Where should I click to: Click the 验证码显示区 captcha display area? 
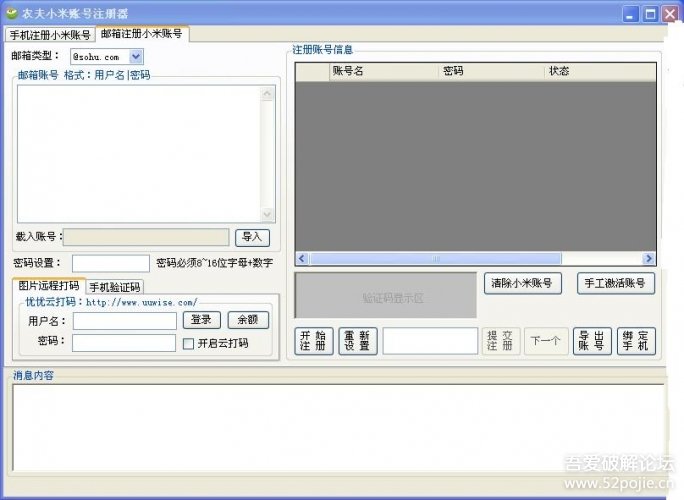pos(386,295)
